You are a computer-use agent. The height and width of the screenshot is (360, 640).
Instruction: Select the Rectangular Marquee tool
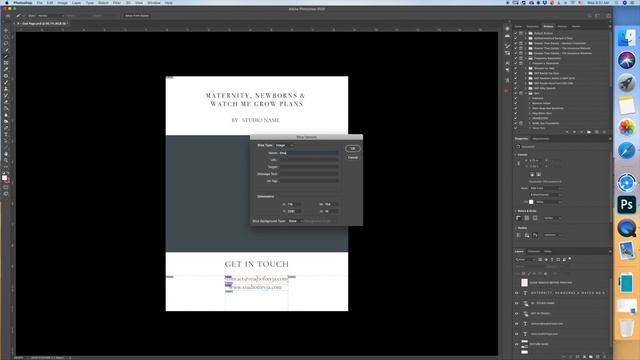(6, 37)
